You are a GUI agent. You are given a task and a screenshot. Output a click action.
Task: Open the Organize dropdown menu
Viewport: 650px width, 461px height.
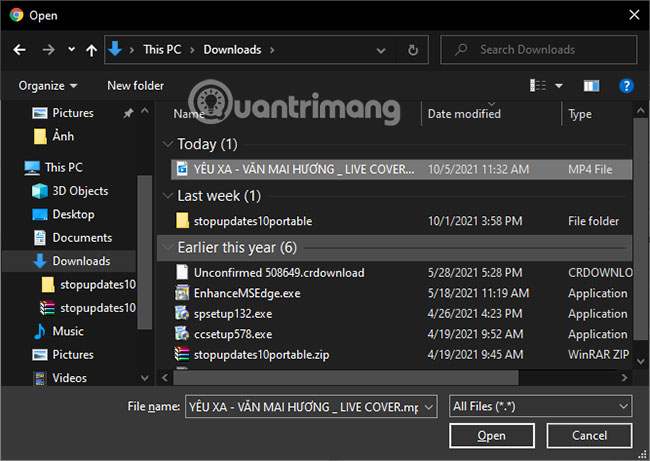[47, 86]
